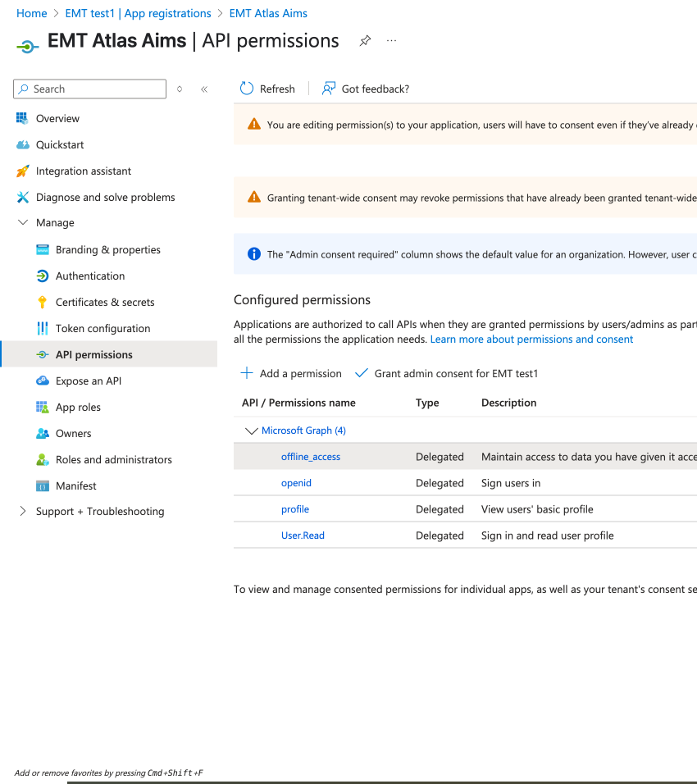
Task: Click the API permissions sidebar icon
Action: [x=43, y=354]
